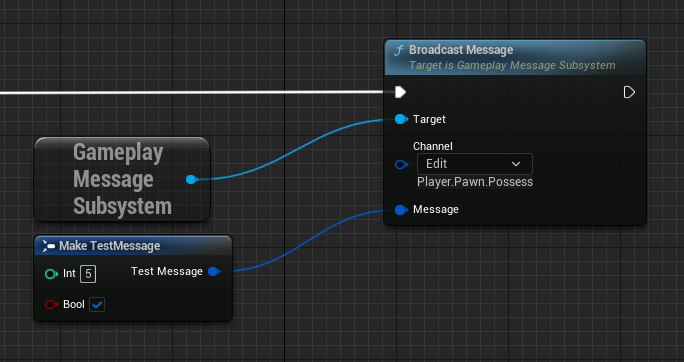This screenshot has width=684, height=362.
Task: Click the Test Message output pin
Action: 213,272
